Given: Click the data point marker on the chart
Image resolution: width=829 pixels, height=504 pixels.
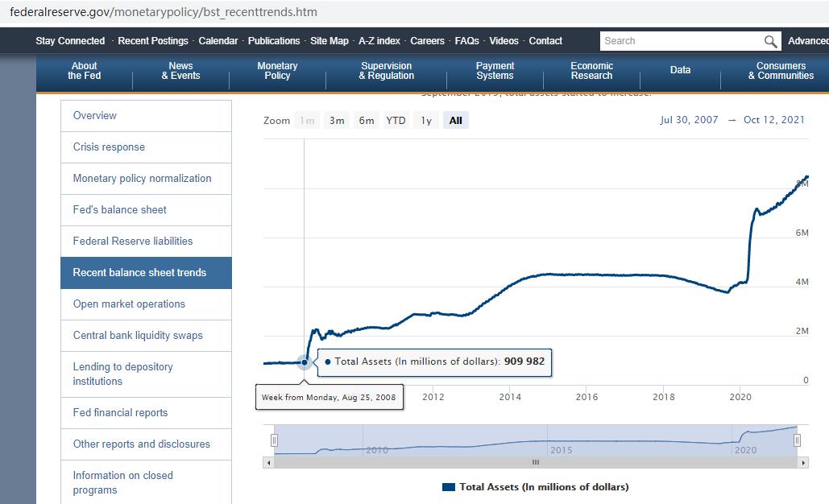Looking at the screenshot, I should coord(305,362).
